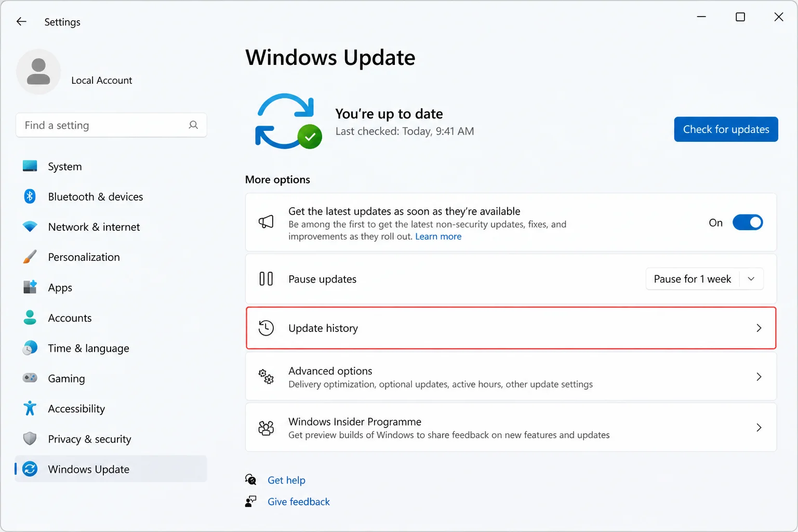Open Accounts settings page
The height and width of the screenshot is (532, 798).
tap(111, 317)
